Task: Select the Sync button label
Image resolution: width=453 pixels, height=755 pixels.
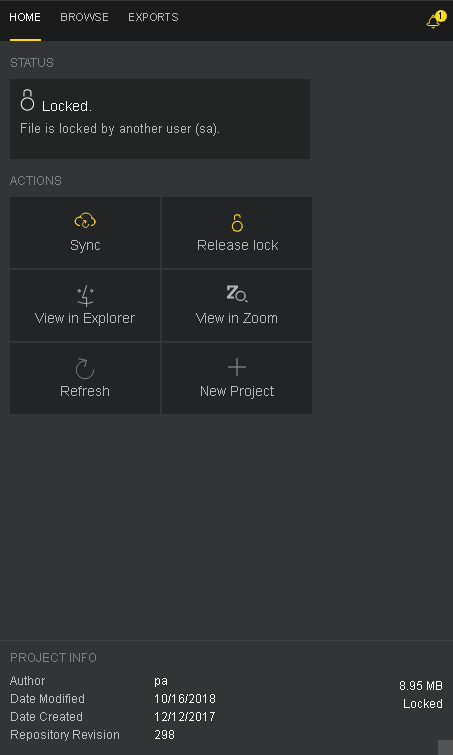Action: pos(85,245)
